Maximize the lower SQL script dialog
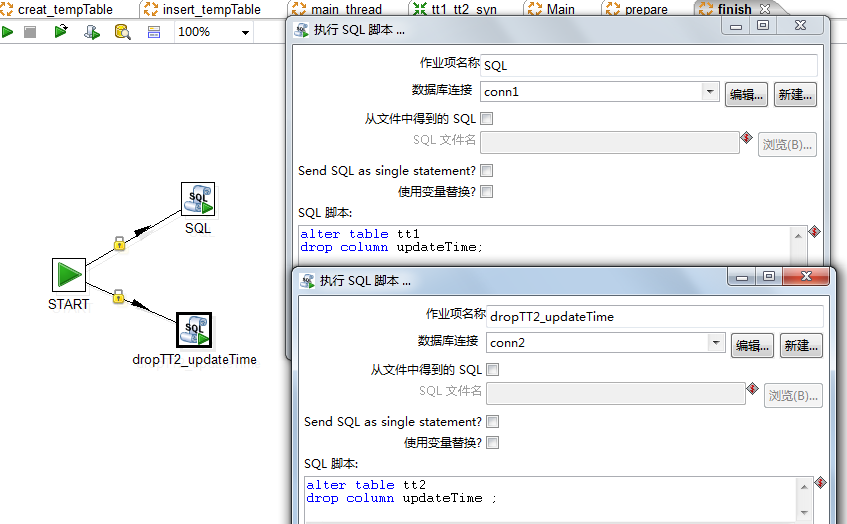This screenshot has width=847, height=524. click(769, 277)
